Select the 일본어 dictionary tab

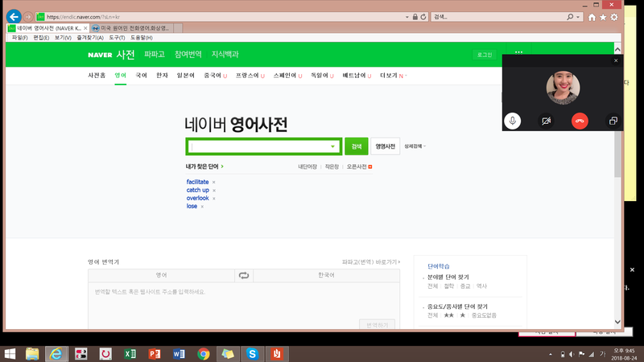point(186,76)
